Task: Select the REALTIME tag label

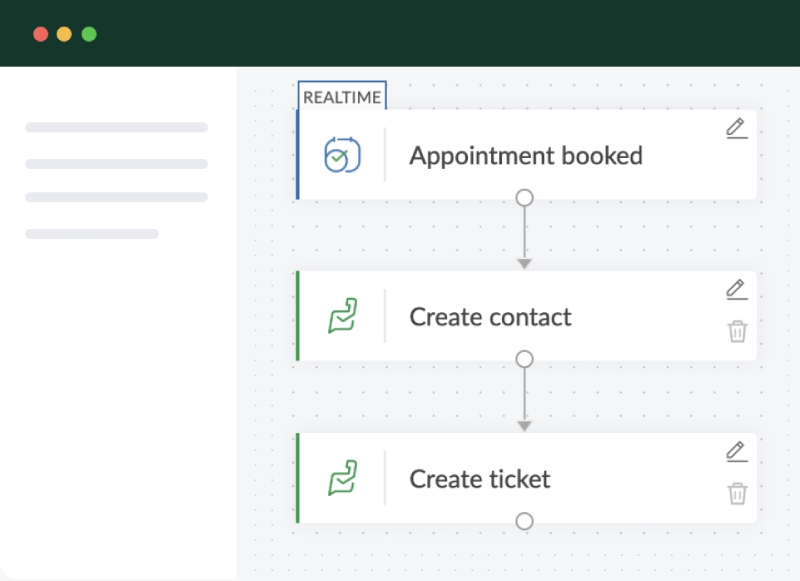Action: [342, 97]
